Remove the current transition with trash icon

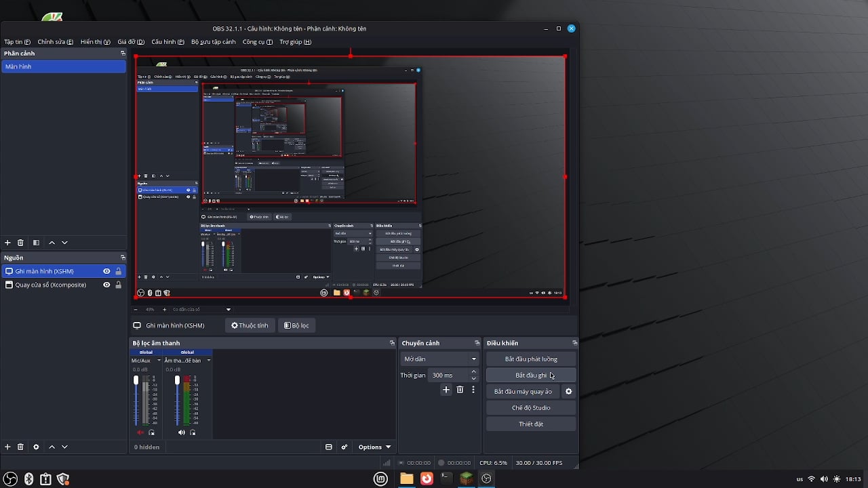click(460, 390)
